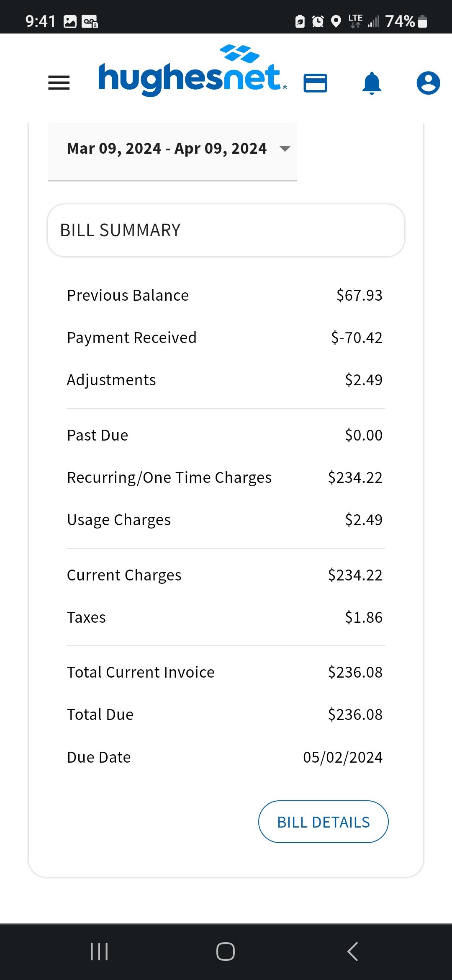Image resolution: width=452 pixels, height=980 pixels.
Task: Tap the alarm icon in the status bar
Action: pos(318,21)
